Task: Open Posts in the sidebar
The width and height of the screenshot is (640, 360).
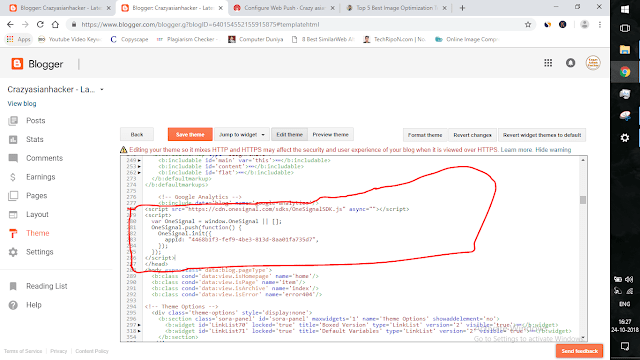Action: point(36,120)
